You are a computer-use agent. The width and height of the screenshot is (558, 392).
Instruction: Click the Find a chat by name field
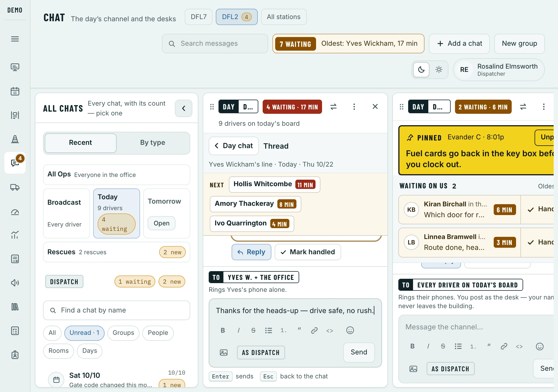pyautogui.click(x=117, y=310)
